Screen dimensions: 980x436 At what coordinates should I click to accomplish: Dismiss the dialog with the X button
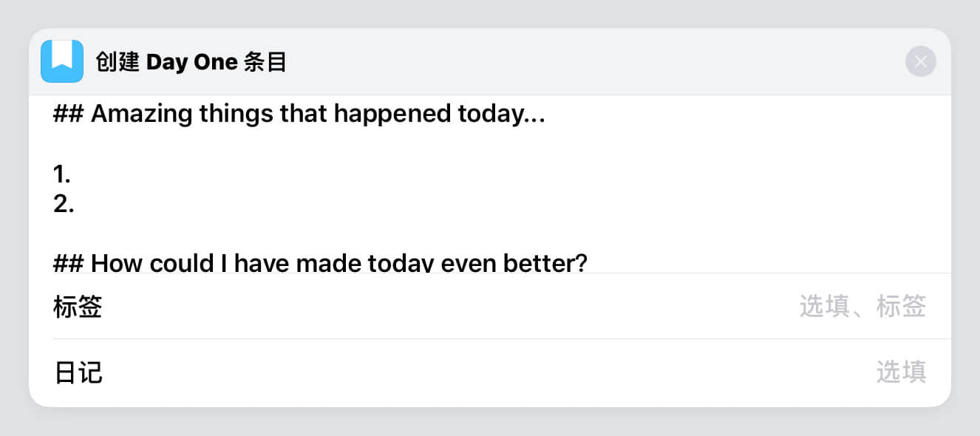tap(920, 61)
